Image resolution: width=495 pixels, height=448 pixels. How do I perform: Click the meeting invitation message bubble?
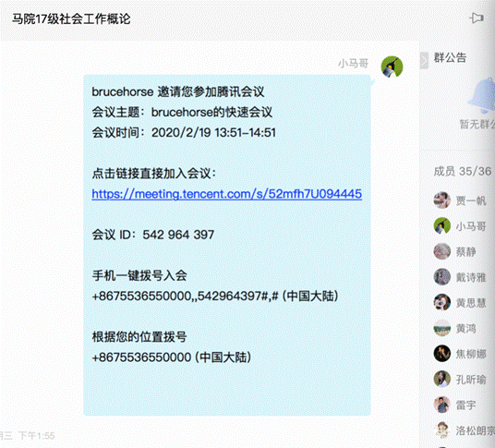tap(226, 245)
